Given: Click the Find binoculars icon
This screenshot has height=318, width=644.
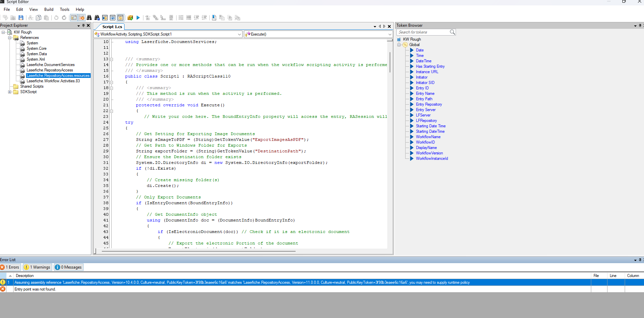Looking at the screenshot, I should (x=89, y=18).
